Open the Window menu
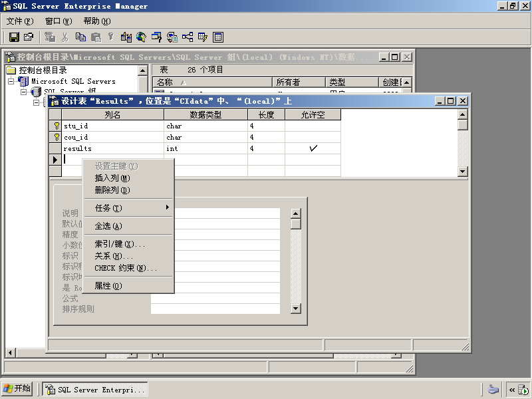Screen dimensions: 532x399 pos(59,21)
